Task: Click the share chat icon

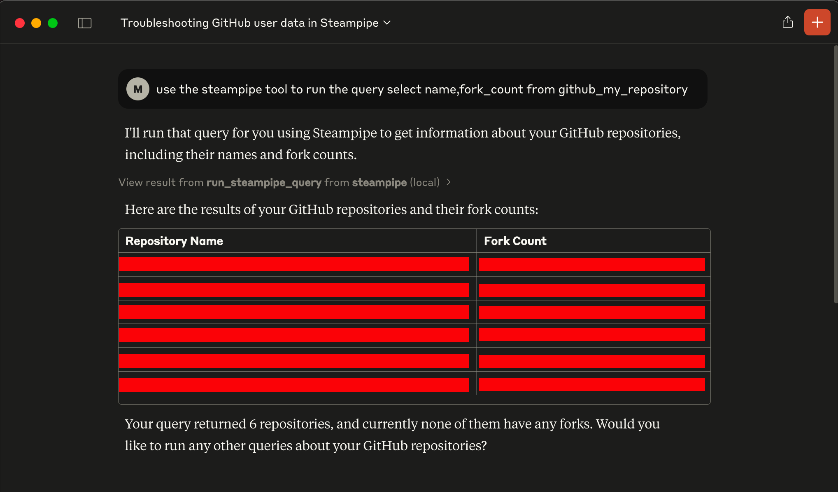Action: tap(788, 22)
